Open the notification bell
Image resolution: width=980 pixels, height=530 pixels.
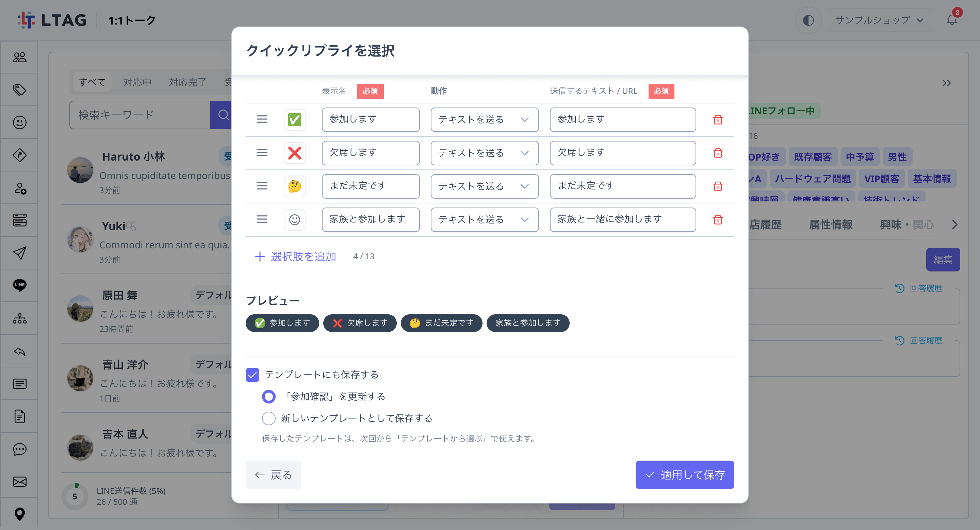pyautogui.click(x=952, y=20)
